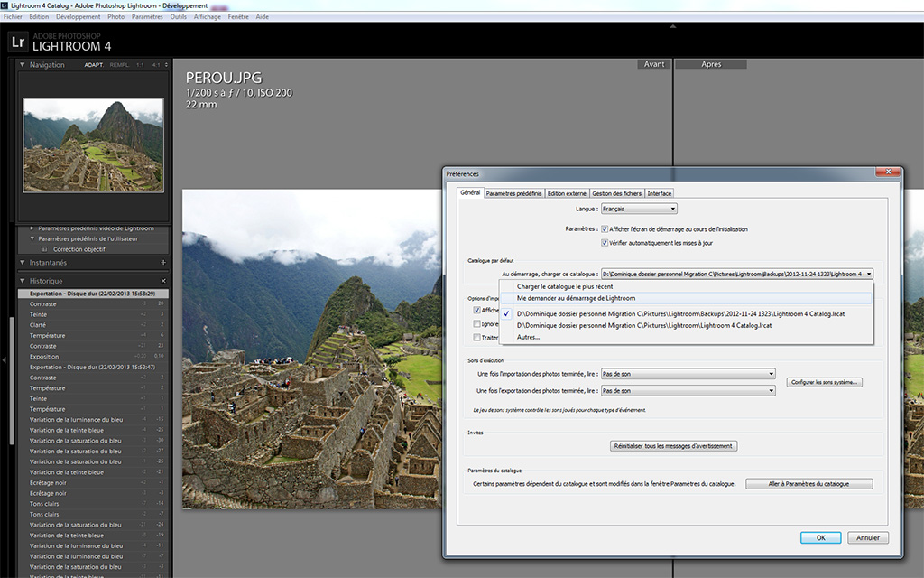Expand Paramètres prédéfinis vidéo de Lightroom folder
Screen dimensions: 924x578
coord(32,228)
